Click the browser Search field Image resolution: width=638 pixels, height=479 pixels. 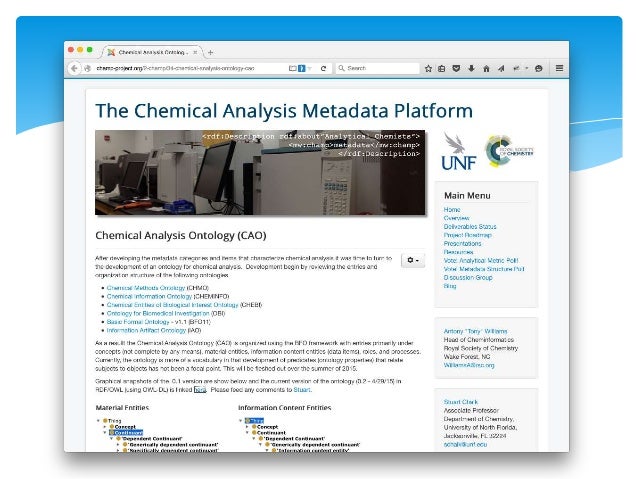[378, 68]
